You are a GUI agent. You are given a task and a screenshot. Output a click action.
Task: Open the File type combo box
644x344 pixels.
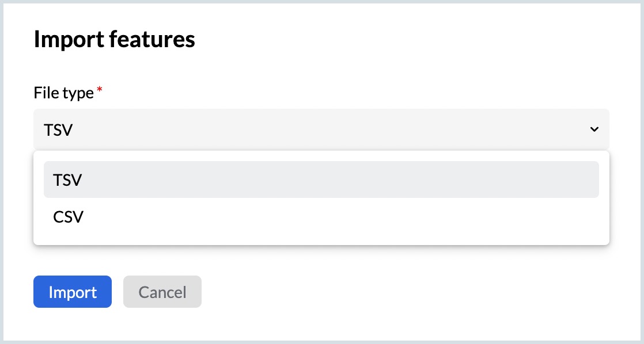point(321,130)
